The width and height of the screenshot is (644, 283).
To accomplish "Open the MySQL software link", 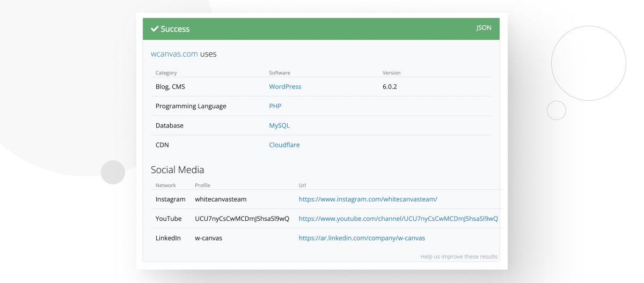I will (x=279, y=125).
